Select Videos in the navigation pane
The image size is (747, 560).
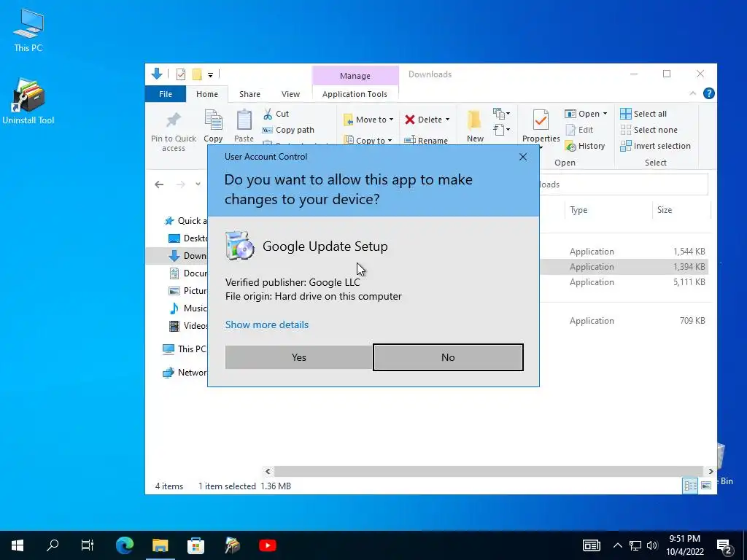pos(187,326)
